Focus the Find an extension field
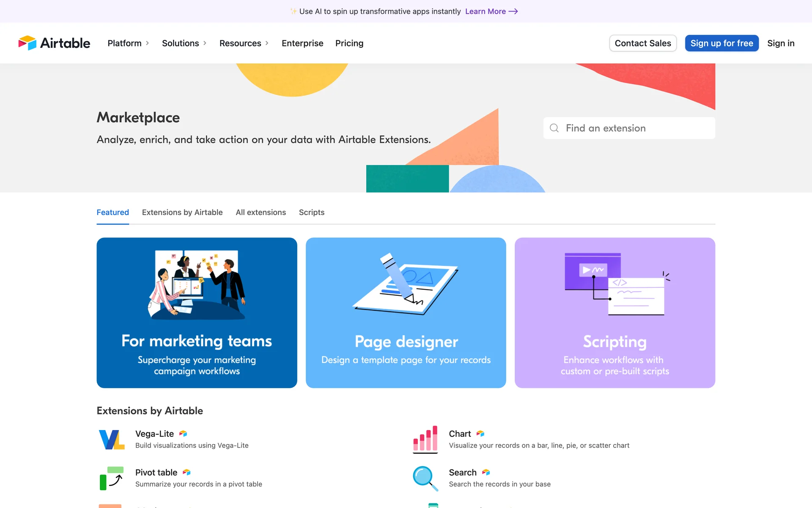Viewport: 812px width, 508px height. [634, 128]
